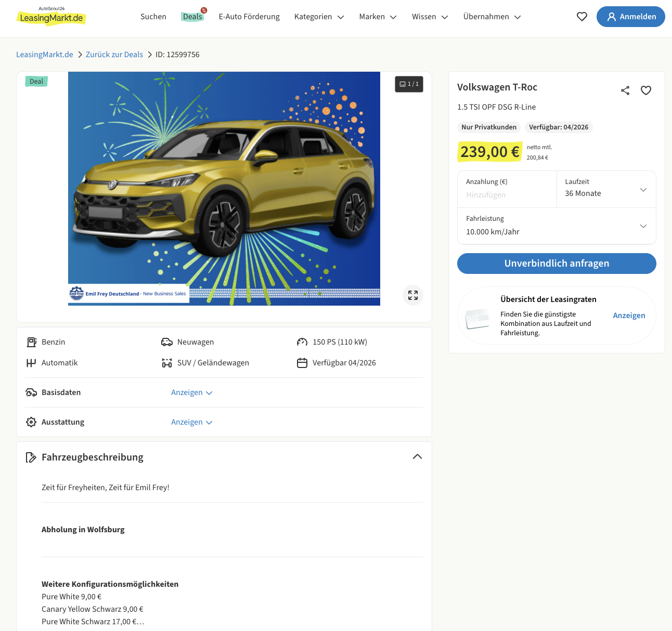Click the share icon beside Volkswagen T-Roc
Image resolution: width=672 pixels, height=631 pixels.
click(x=625, y=90)
